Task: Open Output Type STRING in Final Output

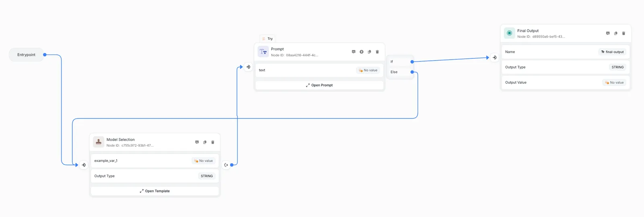Action: click(x=617, y=67)
